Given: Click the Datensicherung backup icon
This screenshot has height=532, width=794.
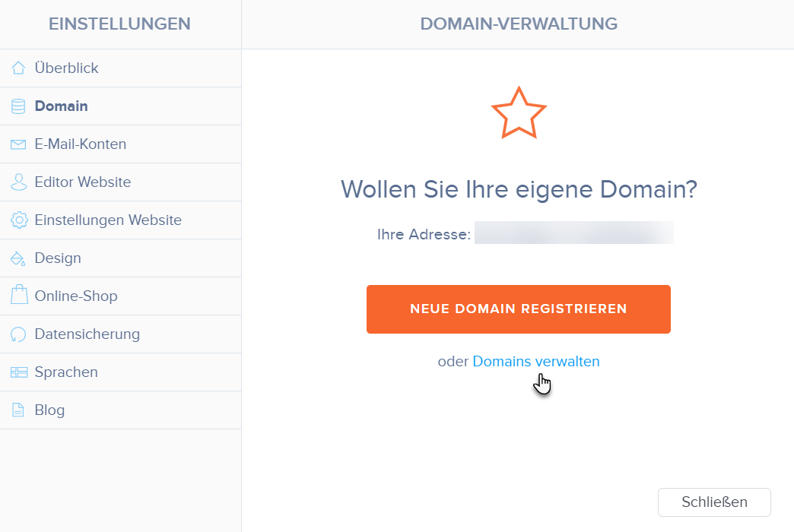Looking at the screenshot, I should coord(19,334).
